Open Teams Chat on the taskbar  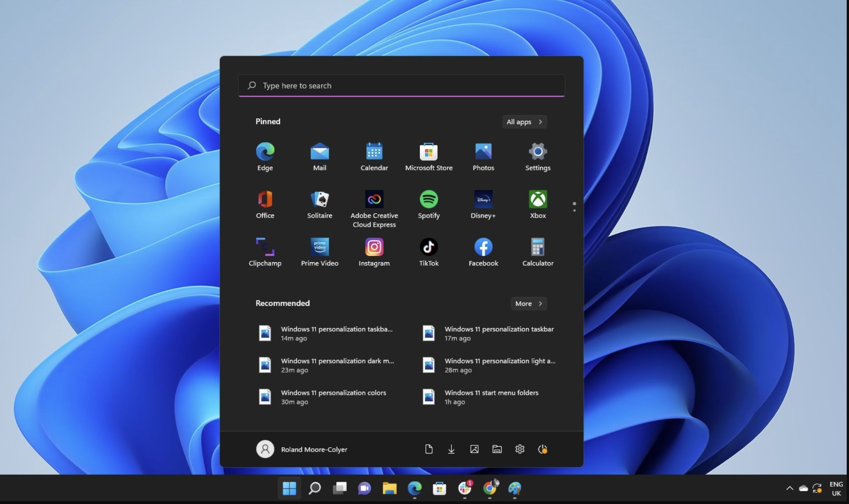click(x=365, y=488)
